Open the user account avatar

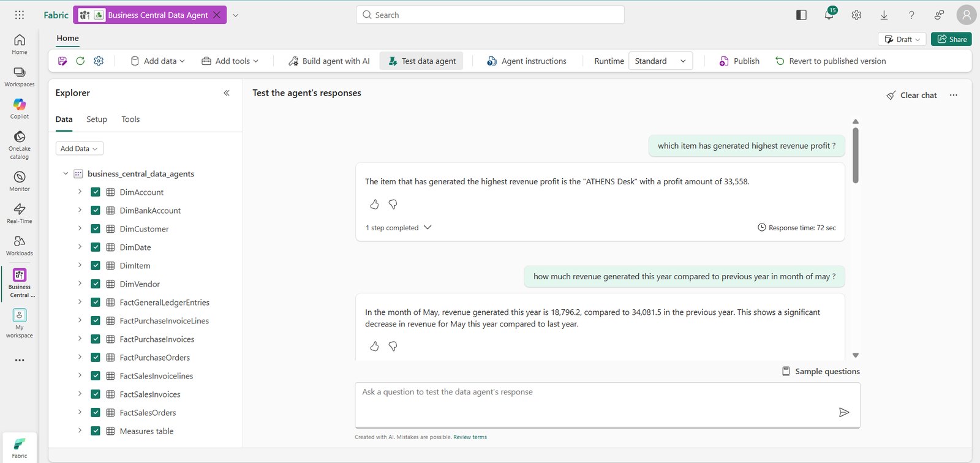pos(967,15)
